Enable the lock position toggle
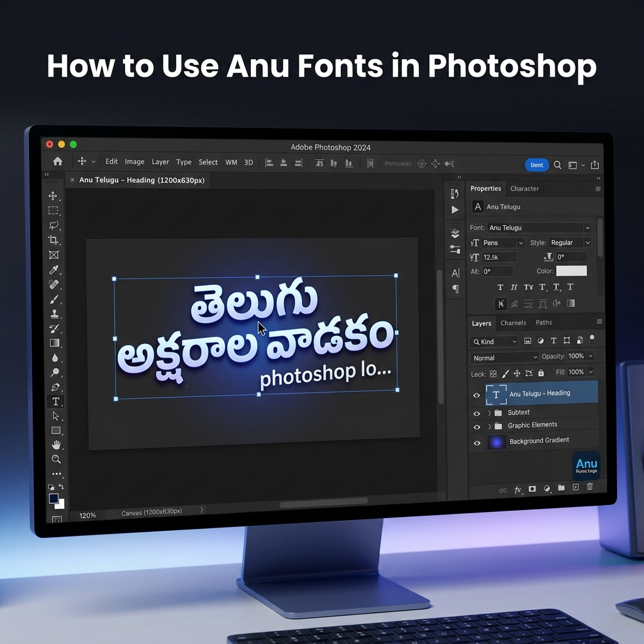This screenshot has width=644, height=644. [517, 374]
